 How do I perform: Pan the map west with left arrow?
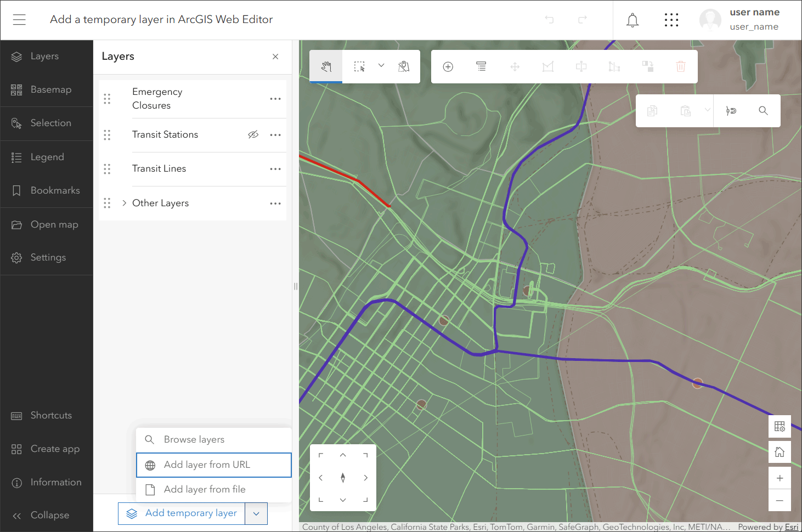point(321,478)
